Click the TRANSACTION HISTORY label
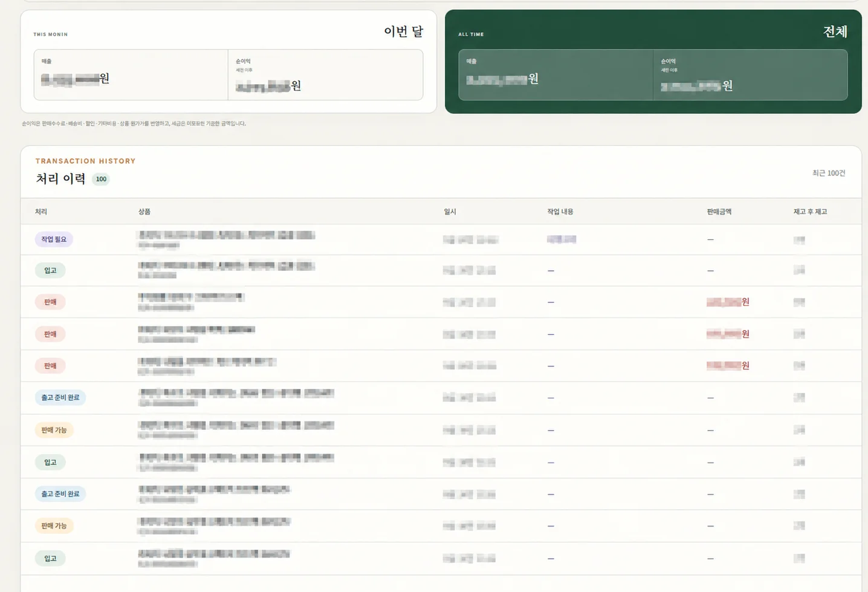Screen dimensions: 868x592 [x=85, y=161]
